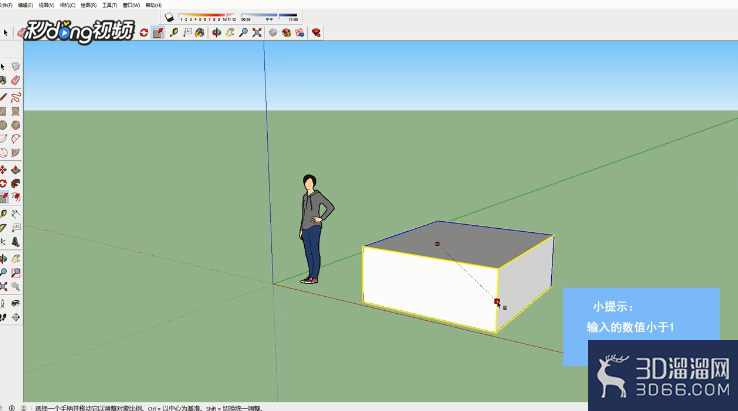738x411 pixels.
Task: Select the Push/Pull tool in left toolbox
Action: [x=16, y=169]
